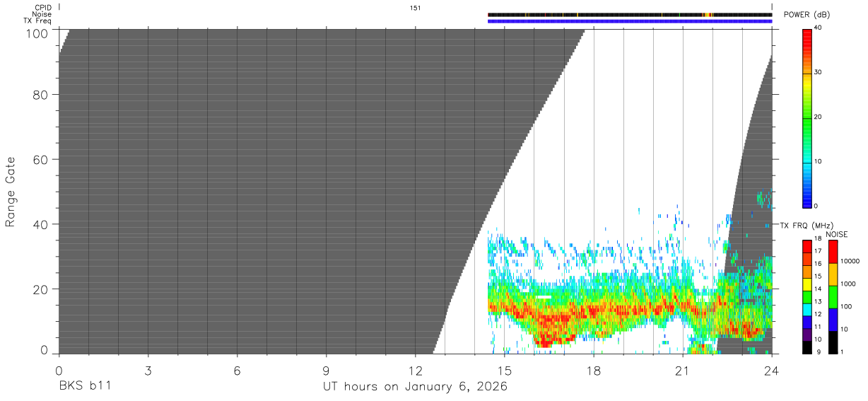Viewport: 868px width, 401px height.
Task: Pick the cyan swatch in TX FRQ legend
Action: click(807, 309)
